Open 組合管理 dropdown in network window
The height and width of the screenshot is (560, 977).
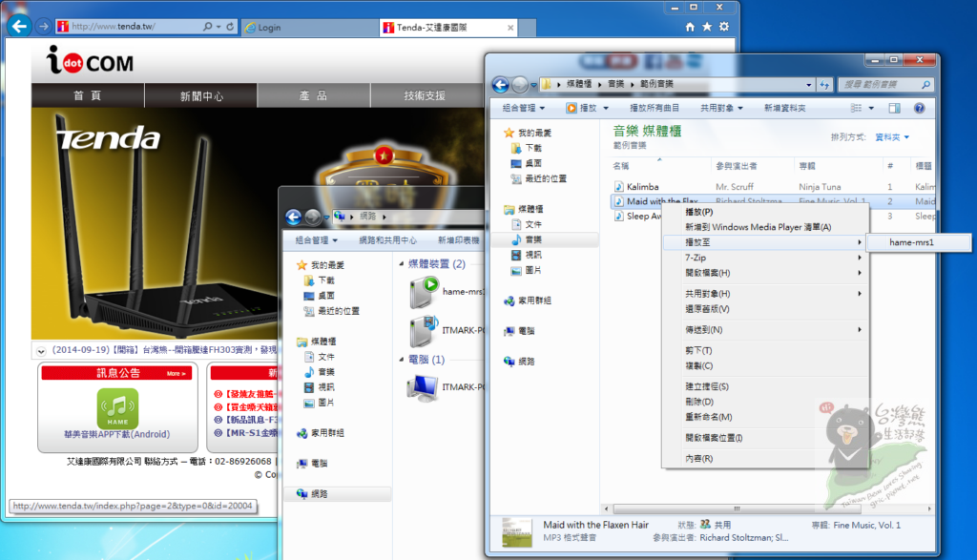click(316, 240)
